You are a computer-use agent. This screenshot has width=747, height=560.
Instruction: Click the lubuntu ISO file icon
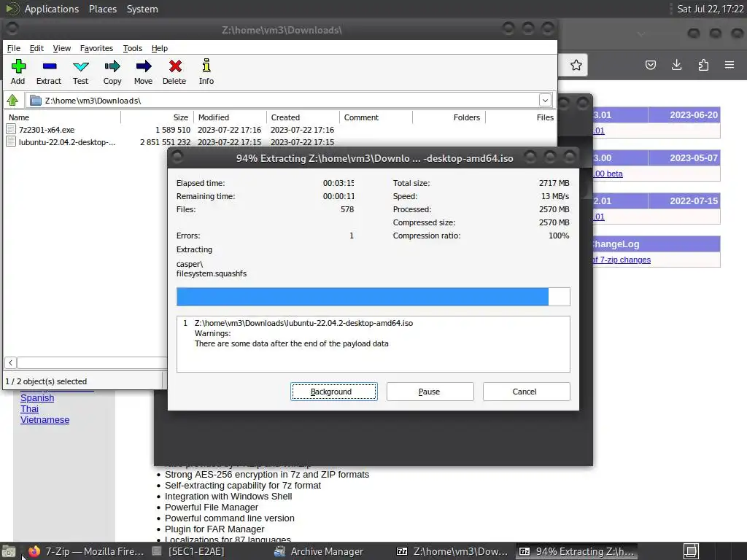pos(11,141)
